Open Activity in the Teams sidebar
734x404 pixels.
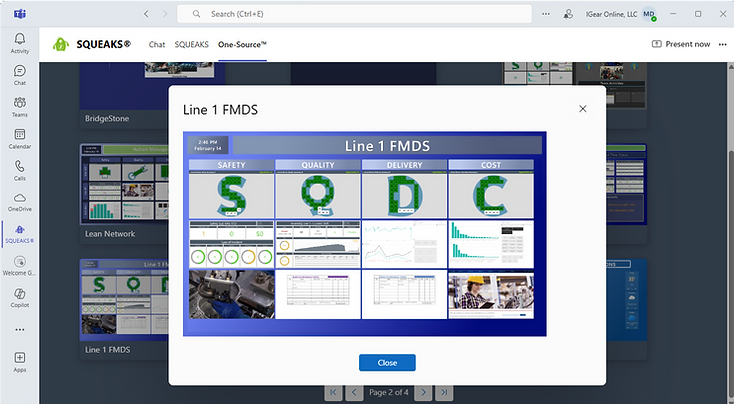point(19,42)
